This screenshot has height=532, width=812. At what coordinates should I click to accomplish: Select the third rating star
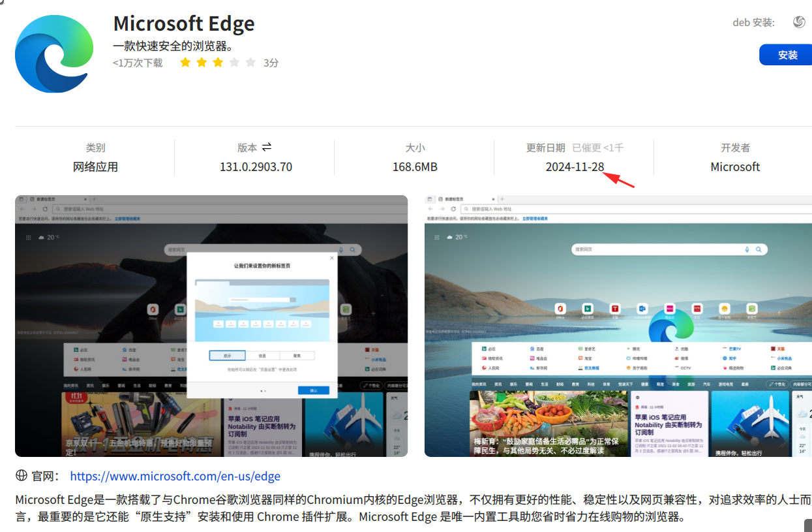click(x=218, y=63)
